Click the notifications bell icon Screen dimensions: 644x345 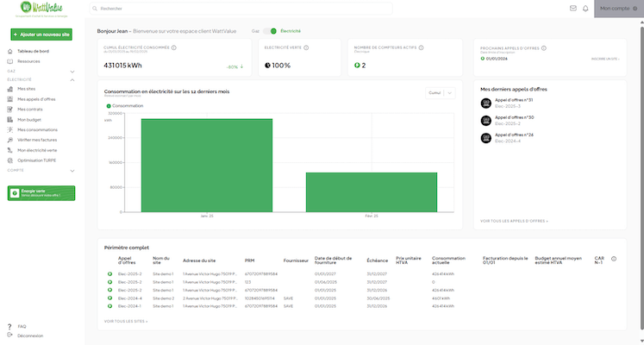pos(585,8)
